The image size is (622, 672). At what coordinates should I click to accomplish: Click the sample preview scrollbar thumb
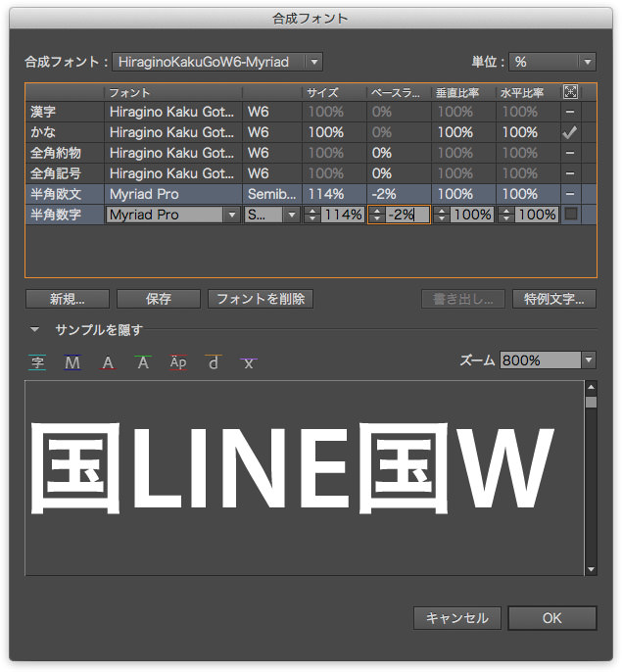tap(591, 402)
